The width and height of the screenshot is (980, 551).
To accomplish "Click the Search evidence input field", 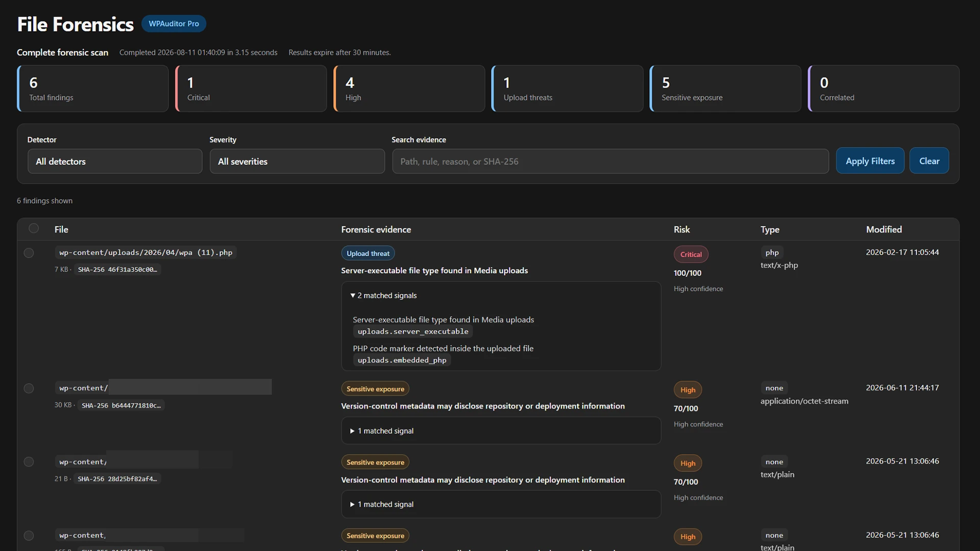I will [610, 161].
